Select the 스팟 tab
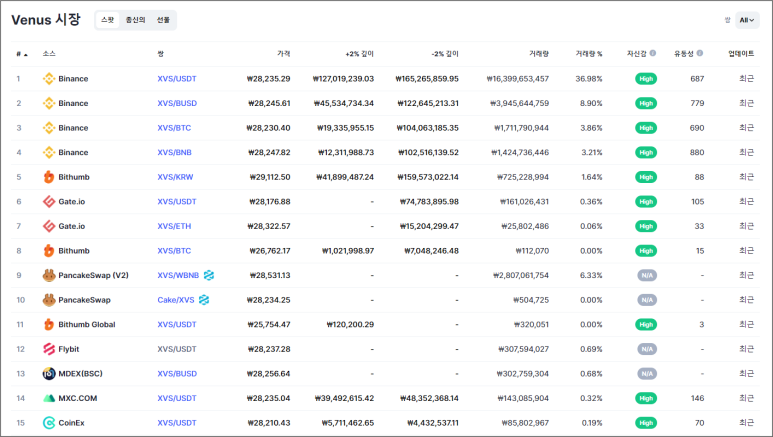Image resolution: width=773 pixels, height=437 pixels. click(107, 20)
